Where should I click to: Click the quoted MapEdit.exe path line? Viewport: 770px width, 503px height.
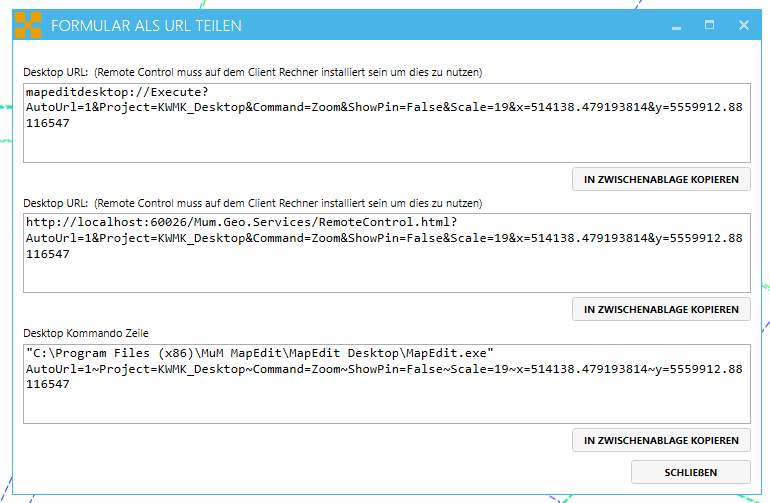pos(261,353)
